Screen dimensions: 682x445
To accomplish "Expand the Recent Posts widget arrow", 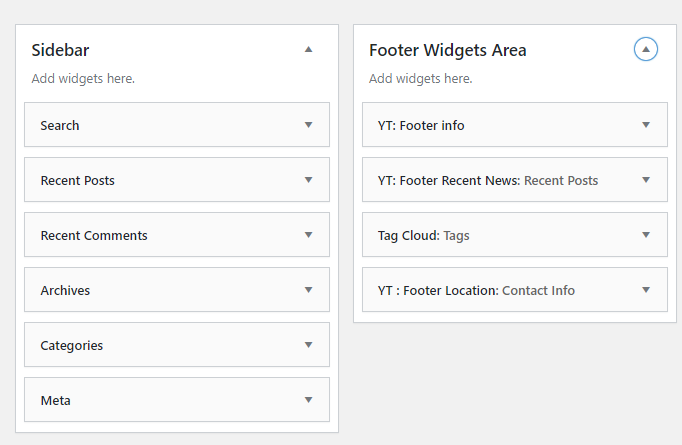I will click(308, 180).
